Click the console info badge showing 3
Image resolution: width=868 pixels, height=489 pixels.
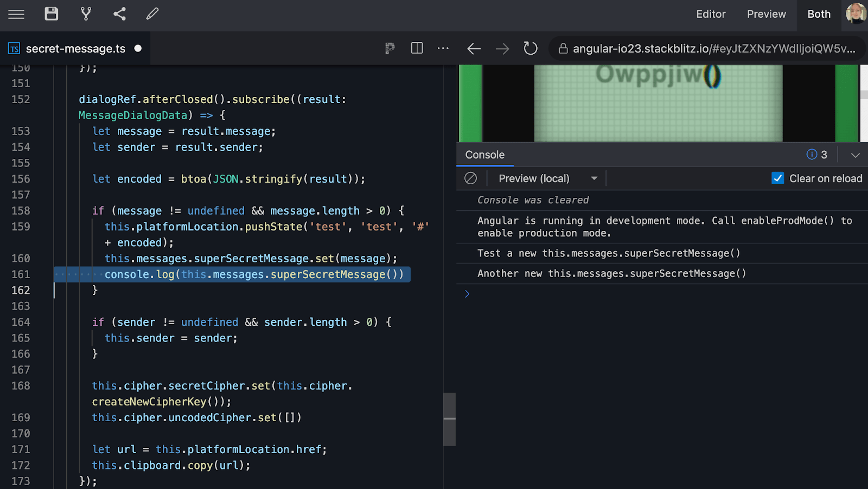[x=816, y=155]
